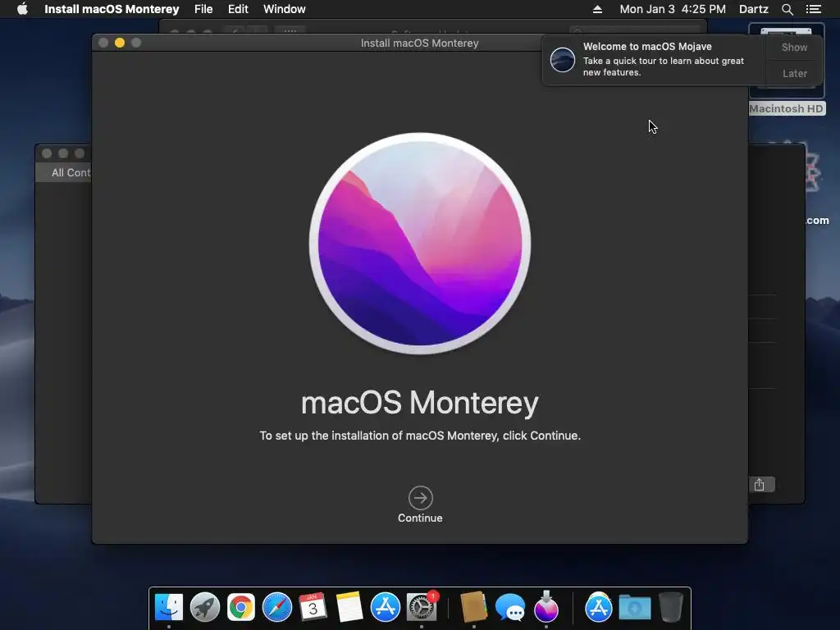This screenshot has height=630, width=840.
Task: Open the Edit menu
Action: click(238, 9)
